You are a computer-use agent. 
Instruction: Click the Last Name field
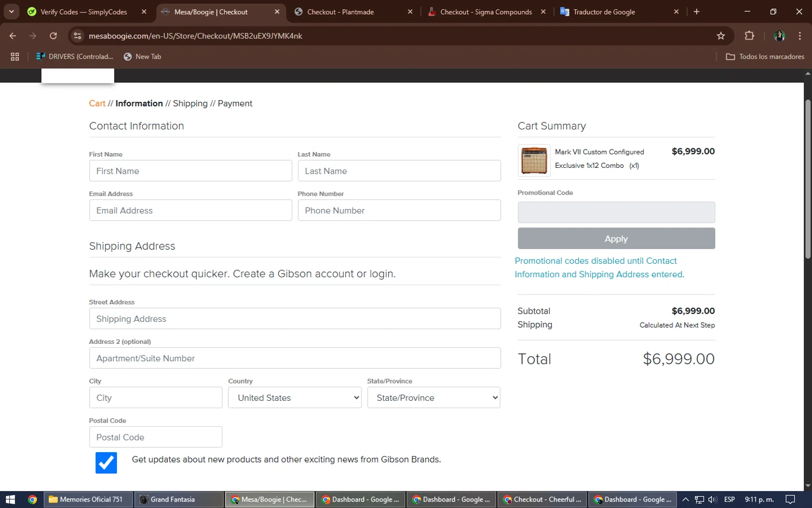tap(399, 171)
